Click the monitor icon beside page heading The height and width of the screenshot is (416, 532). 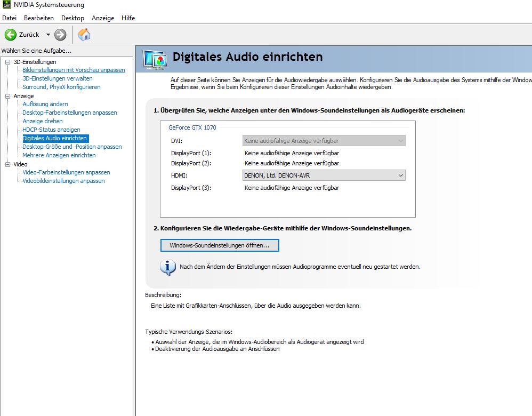coord(155,59)
